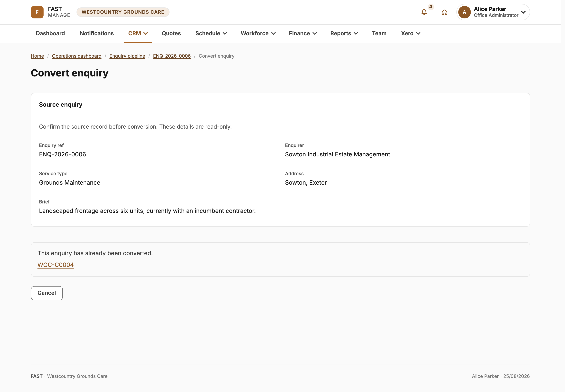Viewport: 565px width, 392px height.
Task: Click the Sowton Industrial Estate Management value
Action: click(x=337, y=154)
